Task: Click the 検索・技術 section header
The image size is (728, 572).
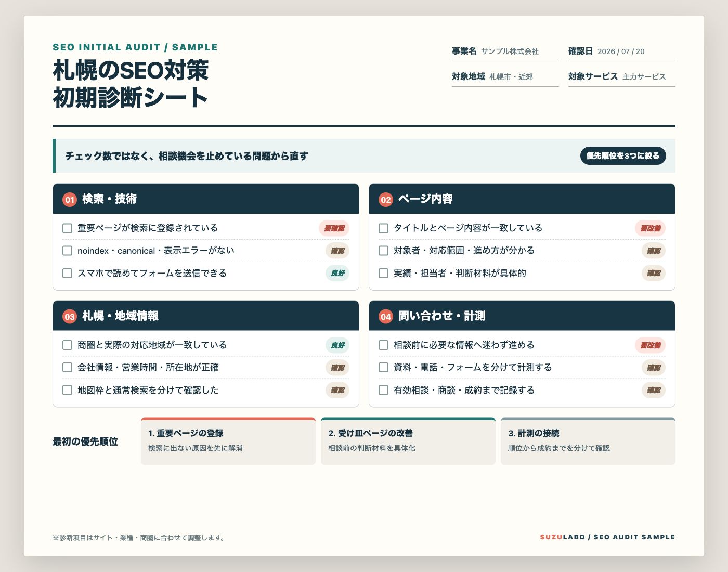Action: tap(206, 199)
